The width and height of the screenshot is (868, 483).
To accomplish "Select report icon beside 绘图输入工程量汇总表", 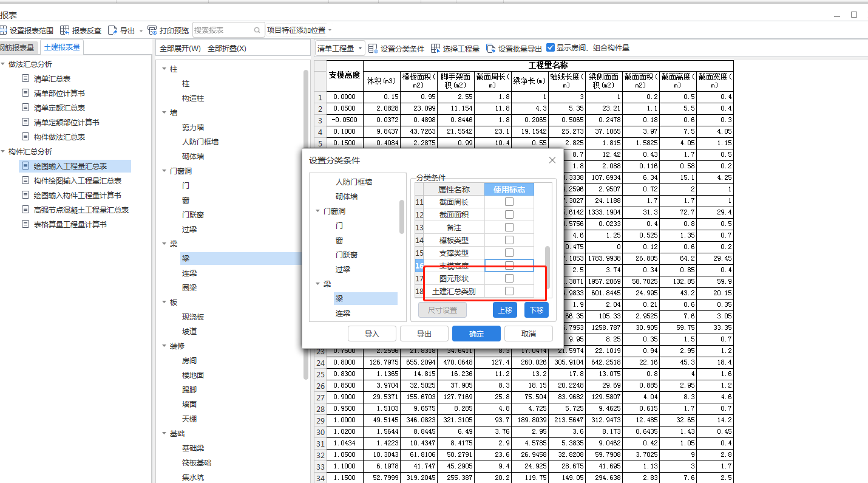I will tap(25, 166).
